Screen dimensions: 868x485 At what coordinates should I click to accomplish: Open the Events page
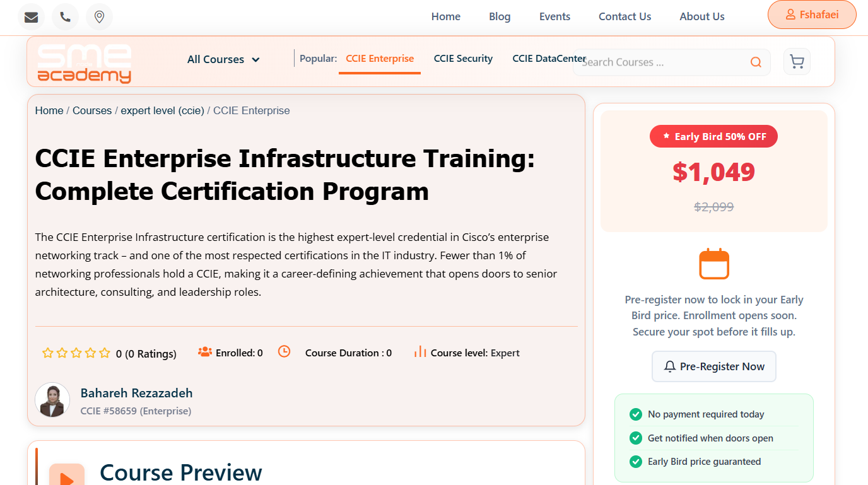pos(554,16)
